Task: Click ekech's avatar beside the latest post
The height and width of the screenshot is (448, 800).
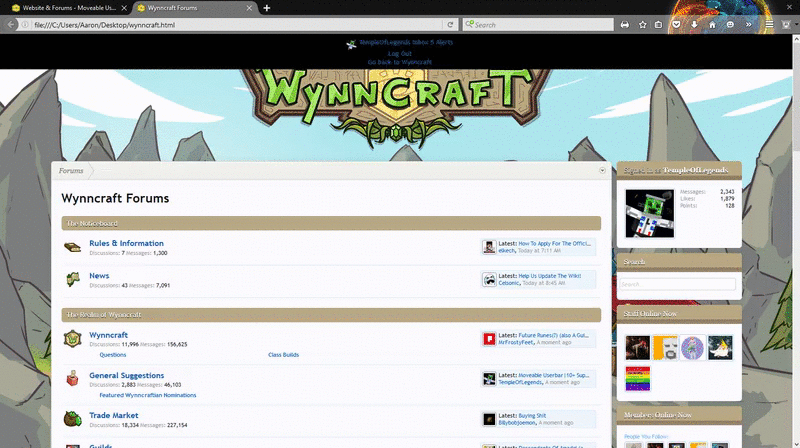Action: (x=489, y=247)
